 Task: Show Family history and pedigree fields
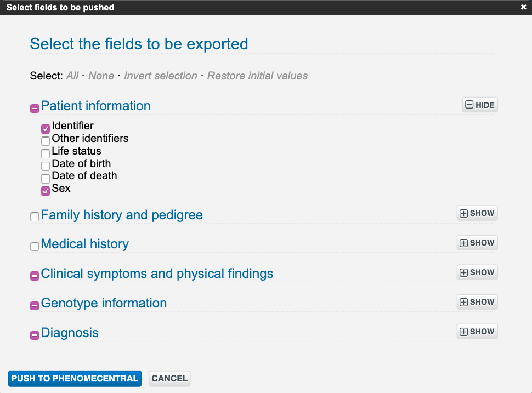point(477,213)
